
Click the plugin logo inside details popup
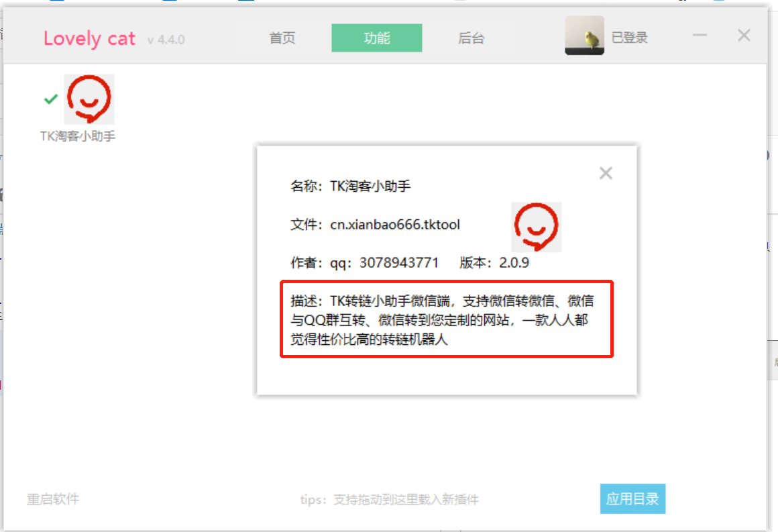[537, 227]
